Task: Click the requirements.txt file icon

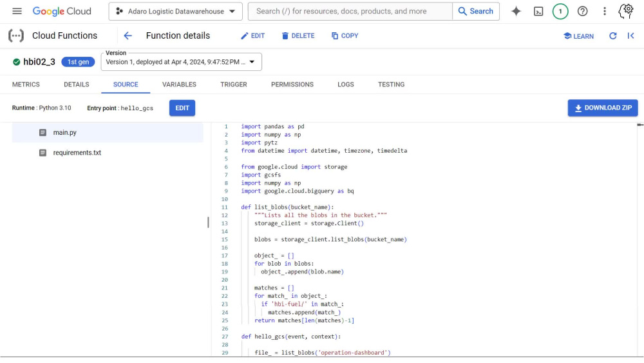Action: 43,153
